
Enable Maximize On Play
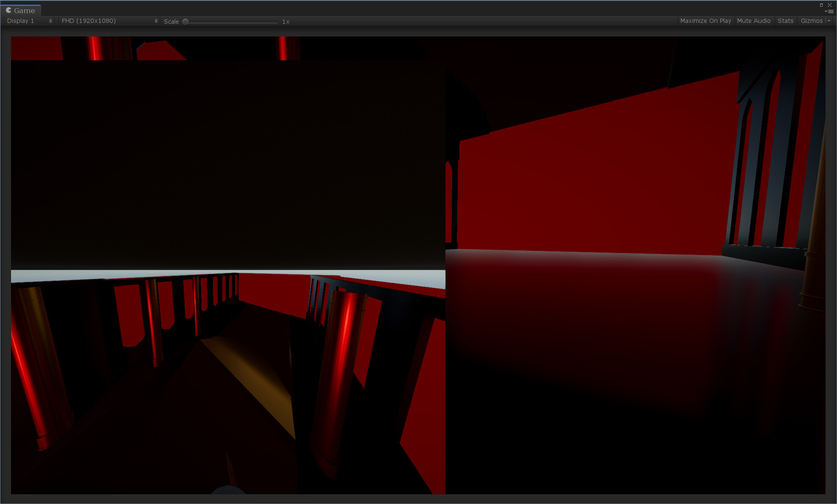click(x=705, y=20)
